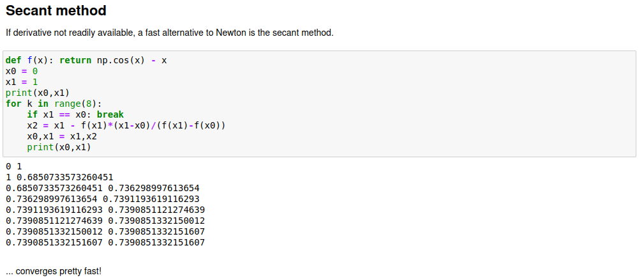Click the output line starting with 0.7391193619116293
Image resolution: width=644 pixels, height=280 pixels.
[105, 210]
